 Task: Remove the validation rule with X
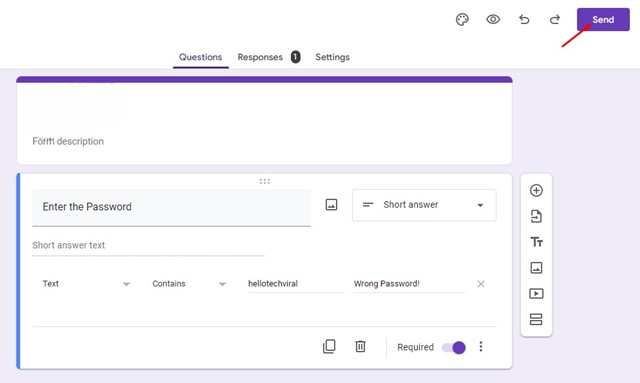click(x=481, y=284)
